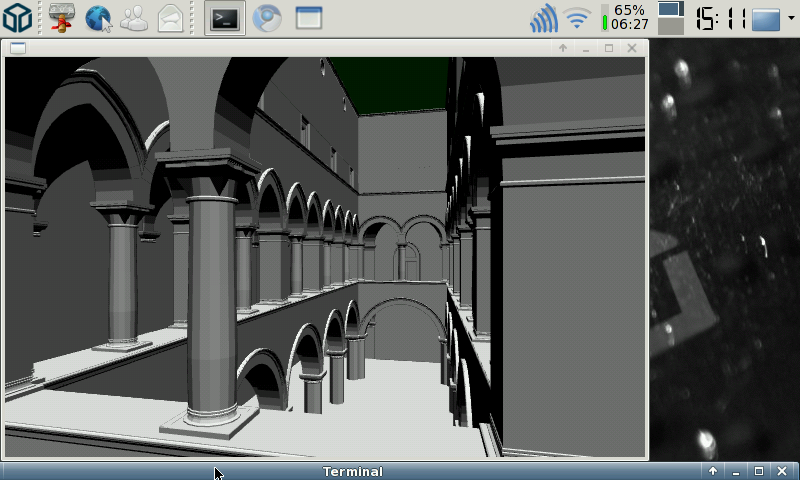The height and width of the screenshot is (480, 800).
Task: Switch to the upper workspace in pager
Action: 670,9
